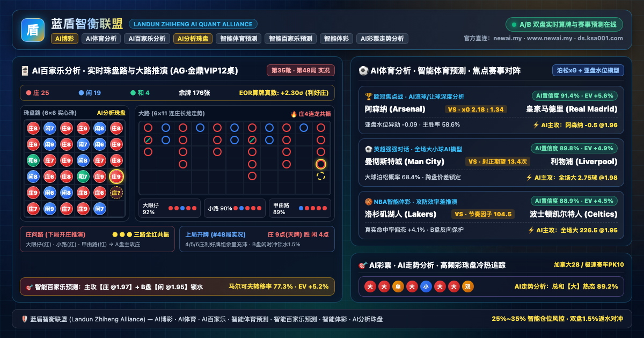Click the lightning icon before 全场大 226.5 @1.95

coord(531,230)
